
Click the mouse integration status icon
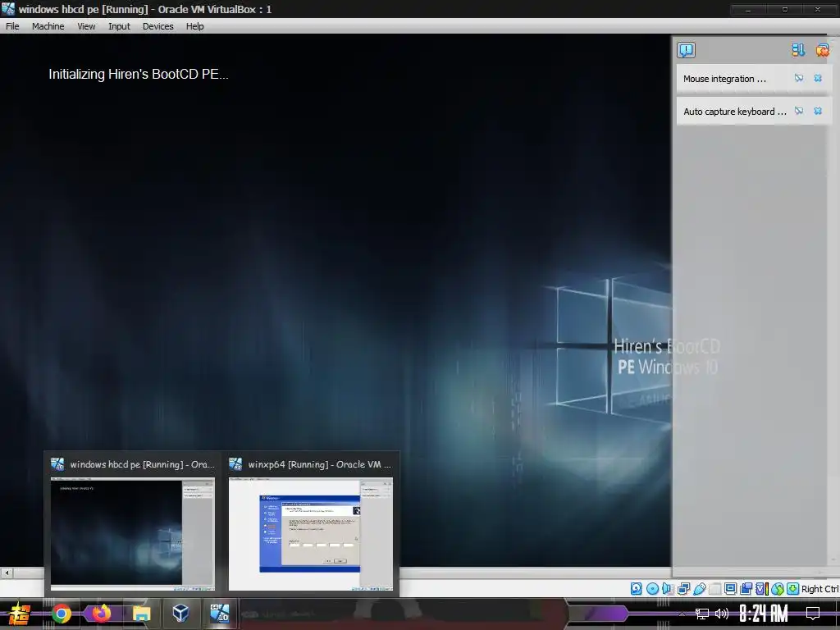coord(778,589)
